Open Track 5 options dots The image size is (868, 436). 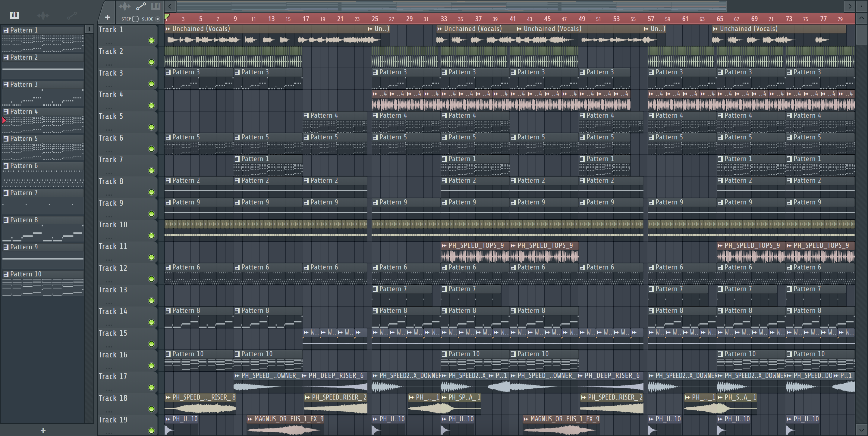pos(108,130)
